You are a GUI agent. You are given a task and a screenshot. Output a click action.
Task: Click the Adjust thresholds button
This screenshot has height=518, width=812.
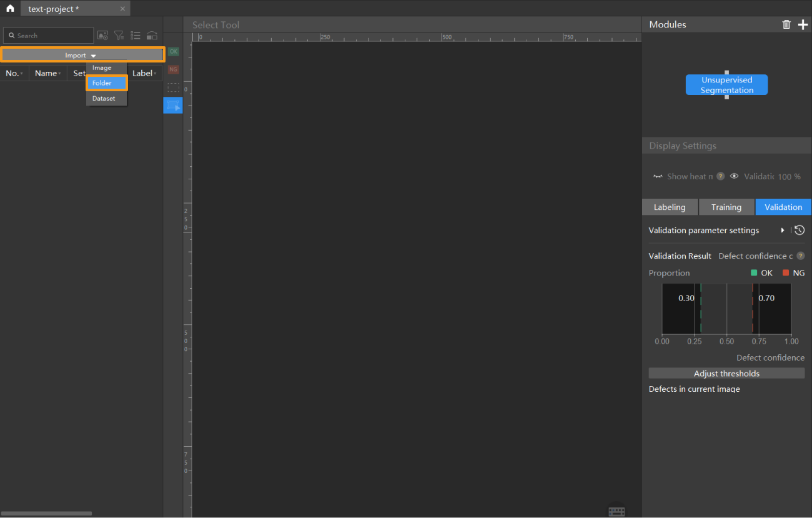coord(726,373)
